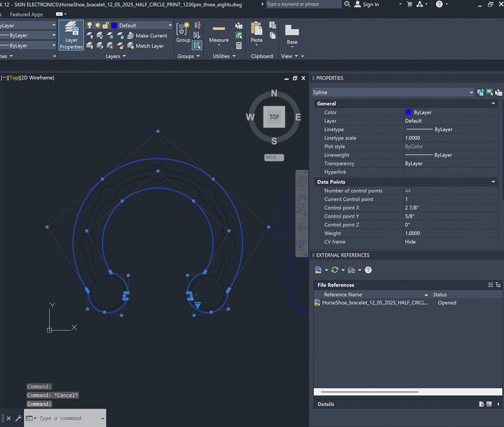Viewport: 504px width, 427px height.
Task: Open Layer Properties manager
Action: (x=71, y=35)
